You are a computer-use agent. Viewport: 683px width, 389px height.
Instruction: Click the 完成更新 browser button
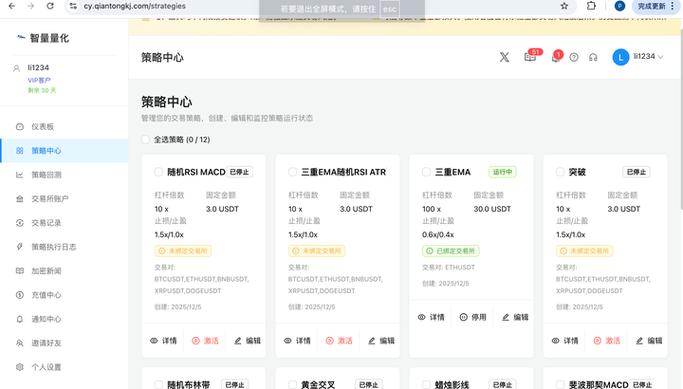pos(656,6)
